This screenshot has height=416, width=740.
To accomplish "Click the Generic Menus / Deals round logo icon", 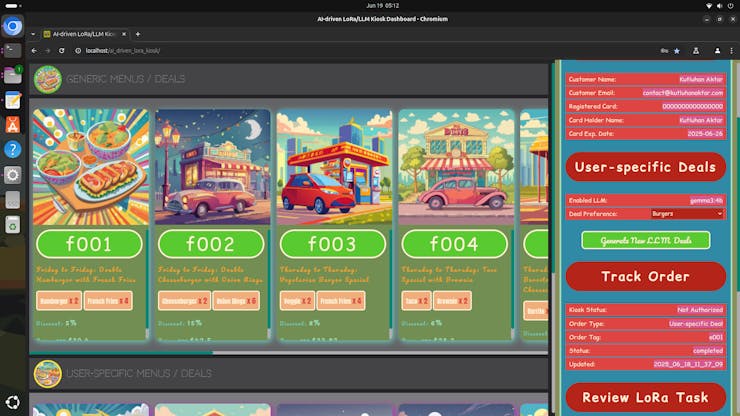I will (48, 79).
